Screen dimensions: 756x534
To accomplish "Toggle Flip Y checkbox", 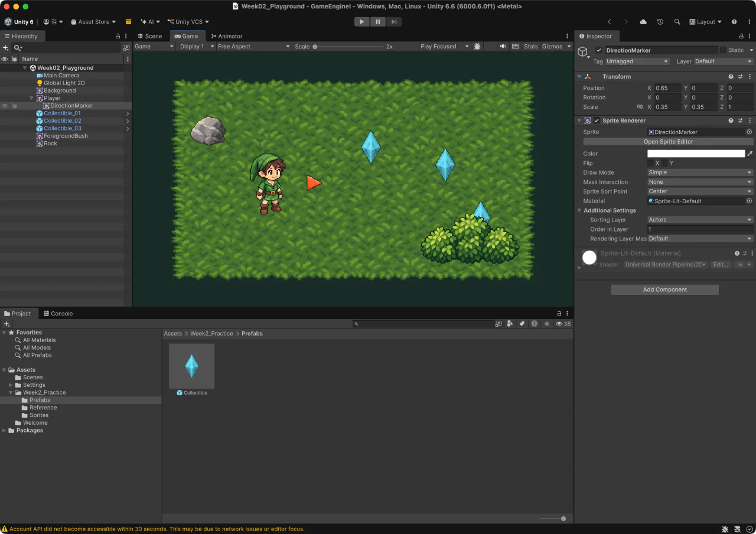I will [x=664, y=163].
